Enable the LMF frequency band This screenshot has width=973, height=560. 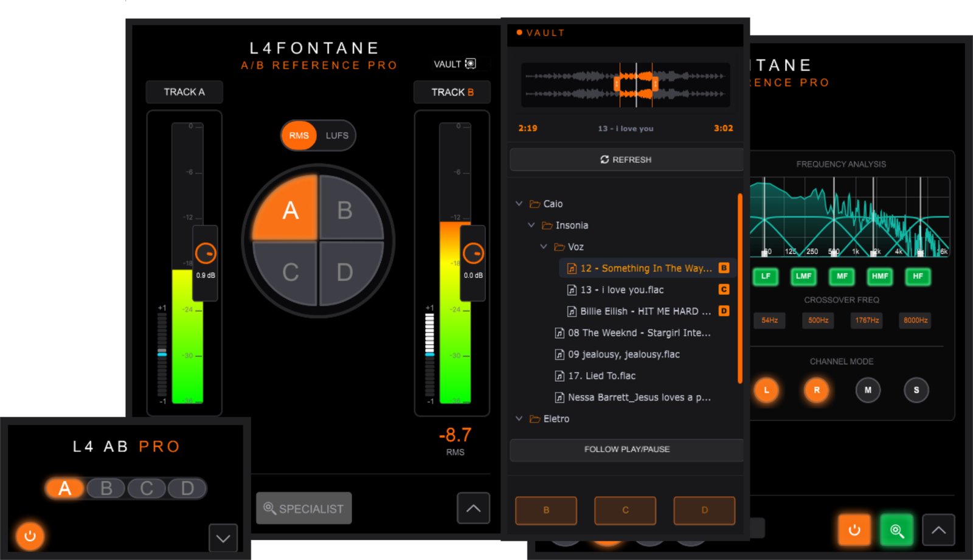pyautogui.click(x=803, y=276)
